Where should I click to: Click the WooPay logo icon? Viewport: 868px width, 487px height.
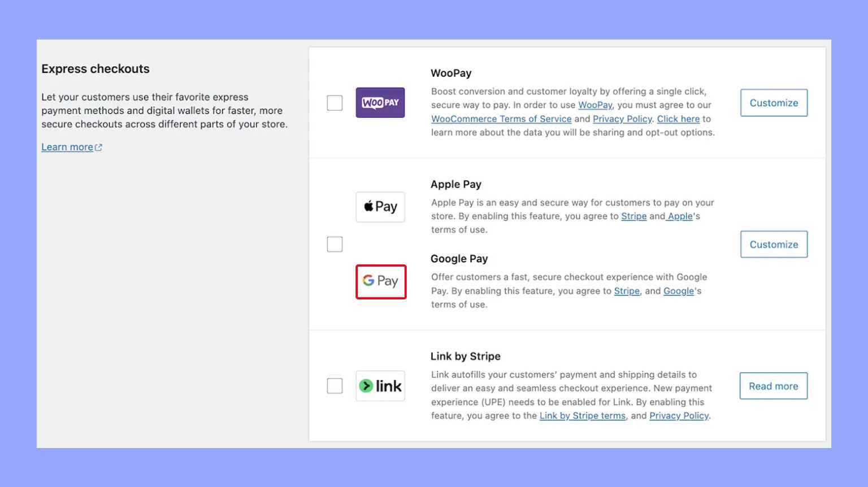380,102
